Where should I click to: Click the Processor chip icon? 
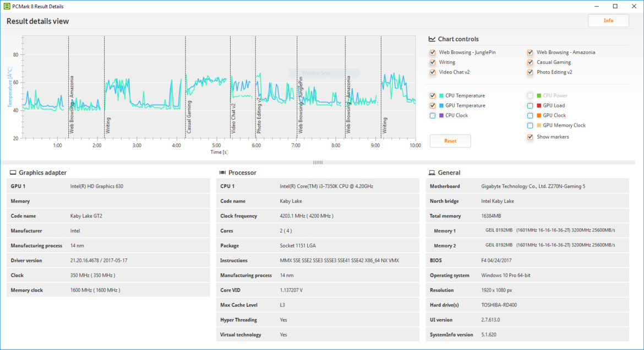click(x=222, y=173)
